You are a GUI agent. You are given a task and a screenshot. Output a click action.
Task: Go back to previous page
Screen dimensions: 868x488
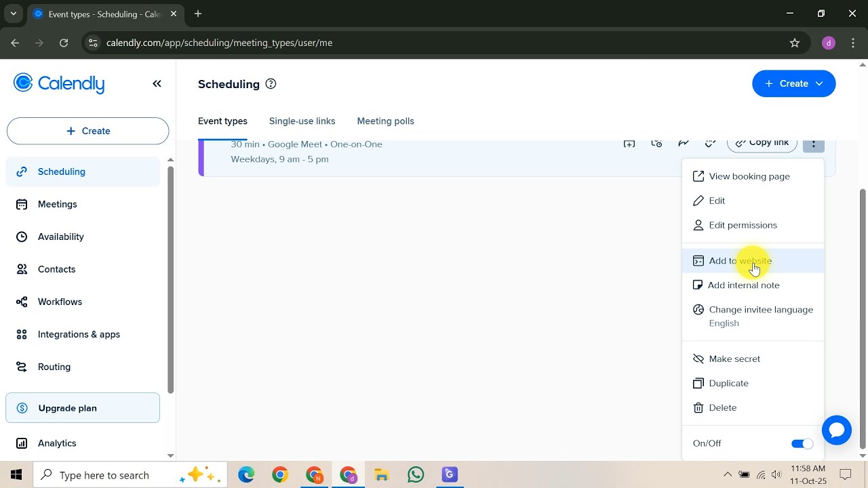[15, 43]
